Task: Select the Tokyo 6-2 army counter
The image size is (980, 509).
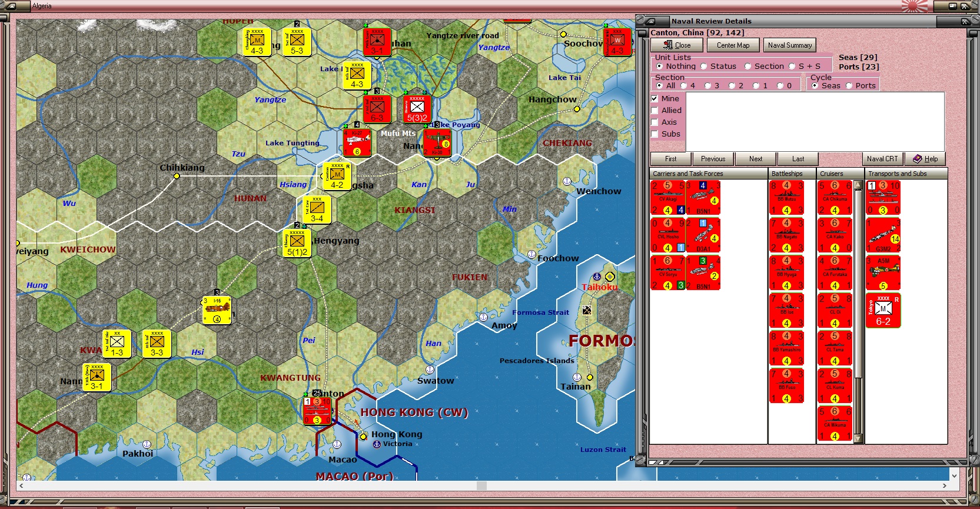Action: pos(883,311)
